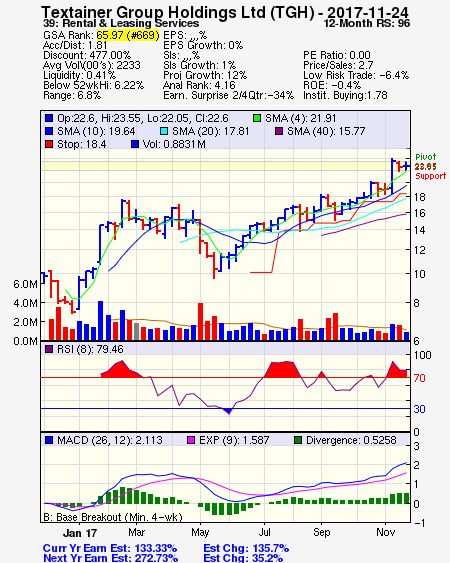Viewport: 450px width, 563px height.
Task: Click the May date axis label
Action: (200, 532)
